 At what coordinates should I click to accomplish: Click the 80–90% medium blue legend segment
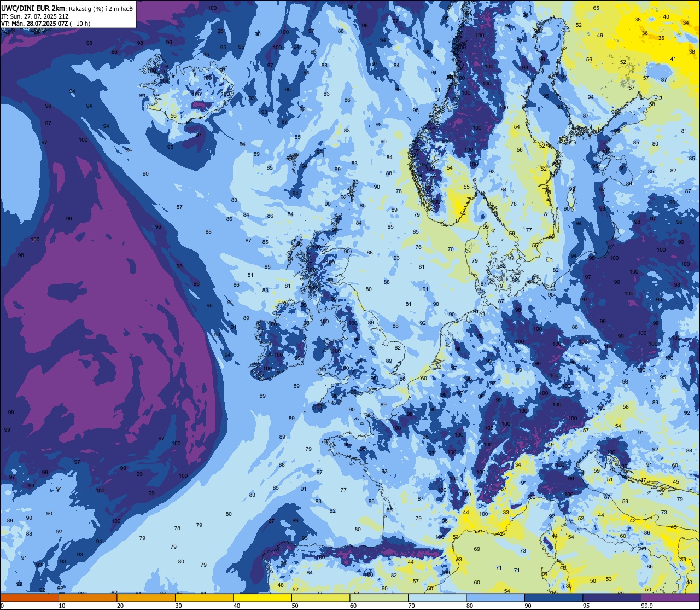tap(495, 598)
